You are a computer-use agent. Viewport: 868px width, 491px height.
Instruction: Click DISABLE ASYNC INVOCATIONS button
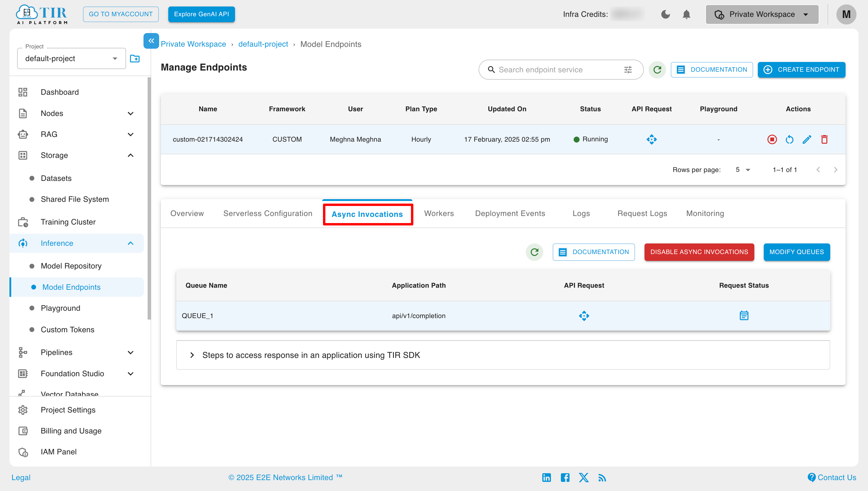[699, 251]
